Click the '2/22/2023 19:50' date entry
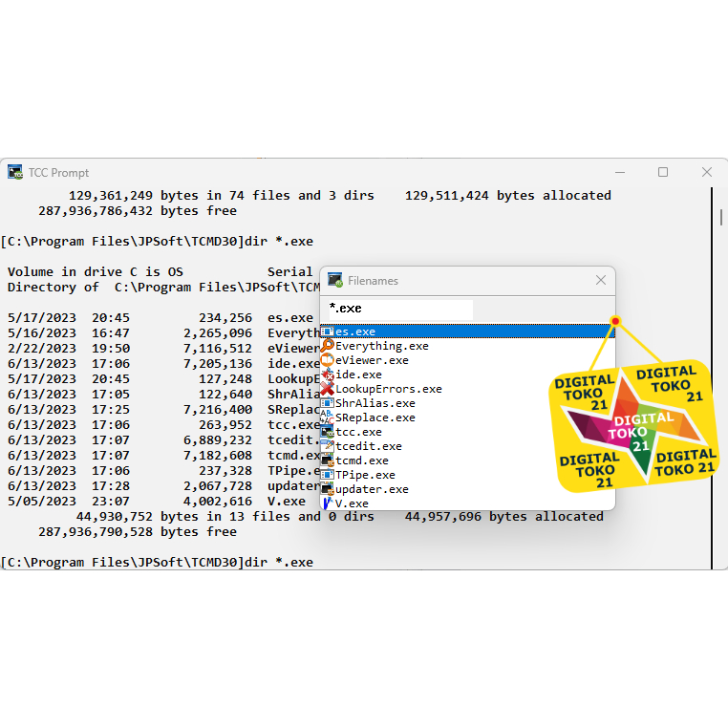 pos(69,349)
